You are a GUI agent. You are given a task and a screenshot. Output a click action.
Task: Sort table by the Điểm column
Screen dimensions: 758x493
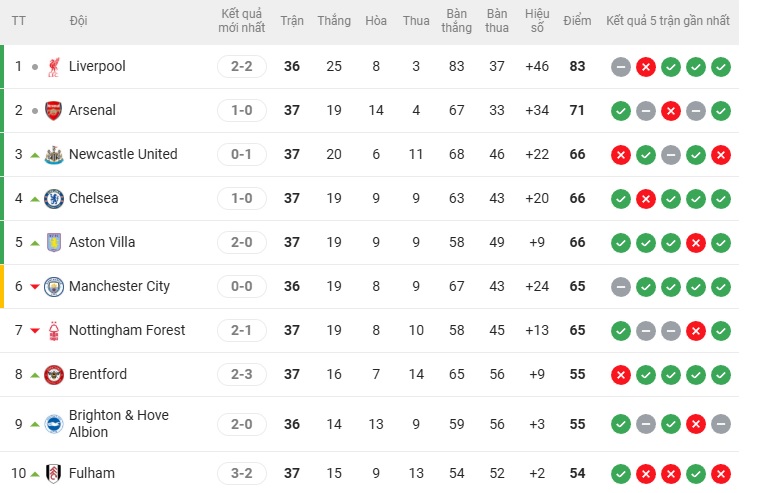coord(577,21)
